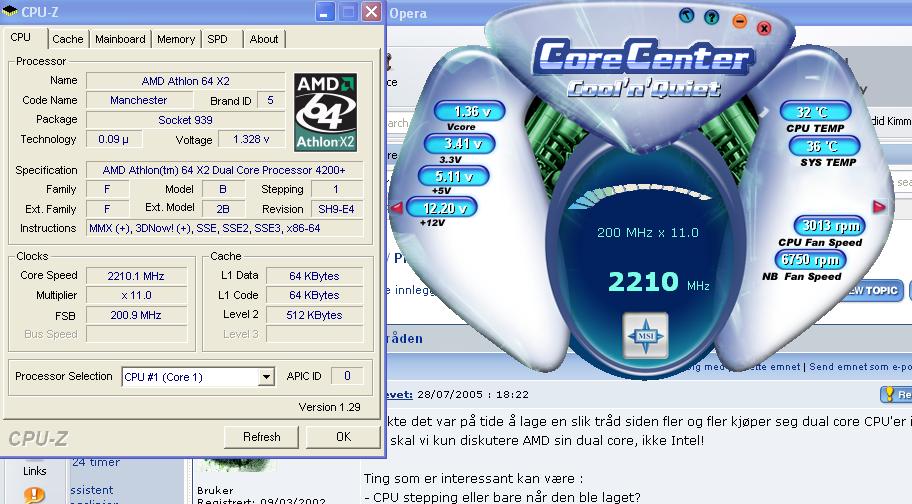Click the MSI logo button in CoreCenter
The image size is (912, 504).
click(645, 335)
